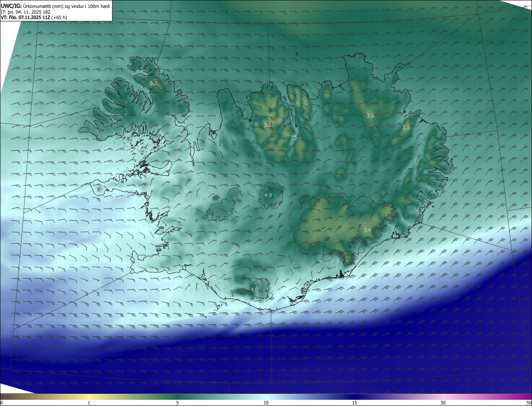The width and height of the screenshot is (532, 406).
Task: Select the 15 tick on the color scale
Action: pos(355,403)
